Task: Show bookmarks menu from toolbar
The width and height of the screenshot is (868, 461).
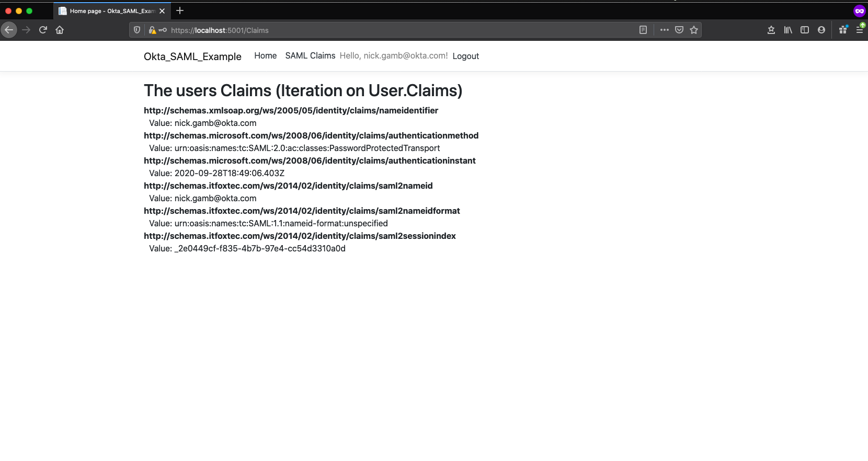Action: point(771,30)
